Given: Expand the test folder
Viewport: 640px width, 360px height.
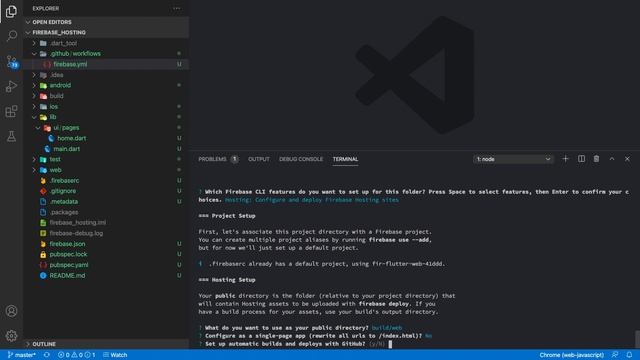Looking at the screenshot, I should (x=106, y=159).
